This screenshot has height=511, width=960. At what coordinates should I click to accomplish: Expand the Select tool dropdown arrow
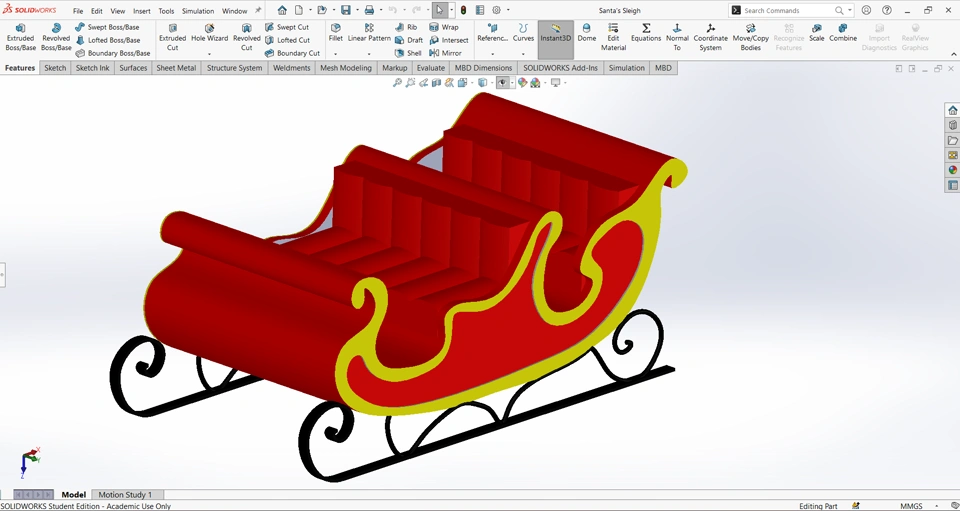pos(452,10)
